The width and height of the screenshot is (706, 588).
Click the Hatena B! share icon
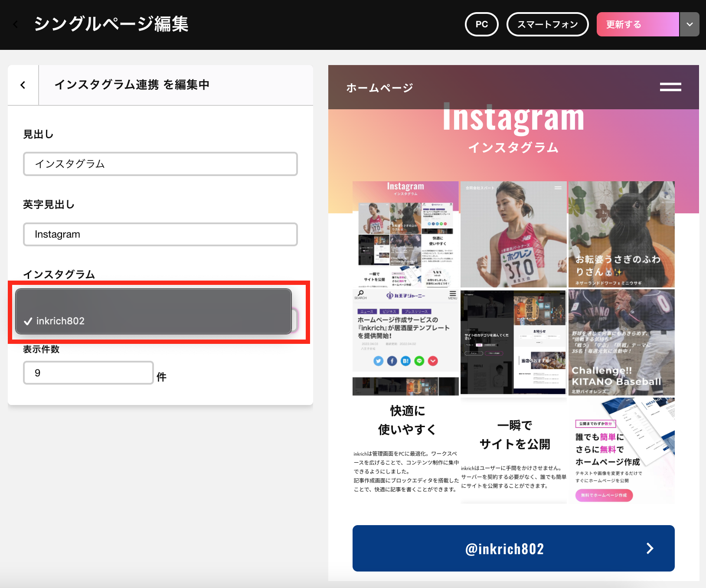[405, 361]
